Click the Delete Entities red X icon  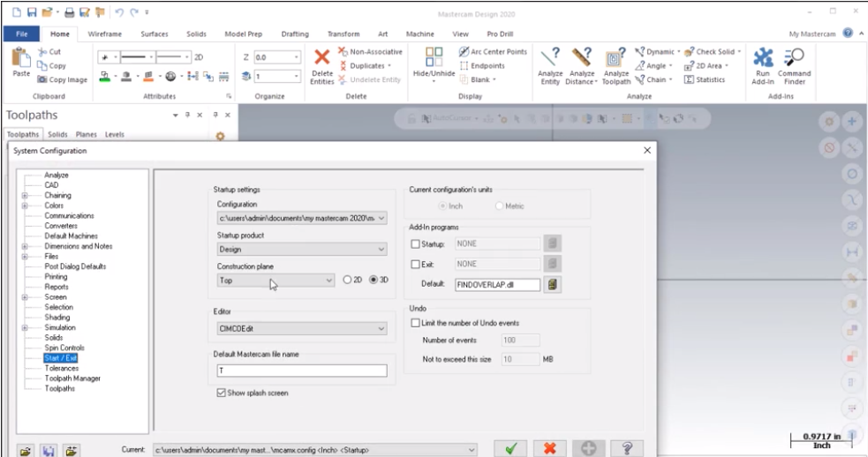tap(321, 57)
